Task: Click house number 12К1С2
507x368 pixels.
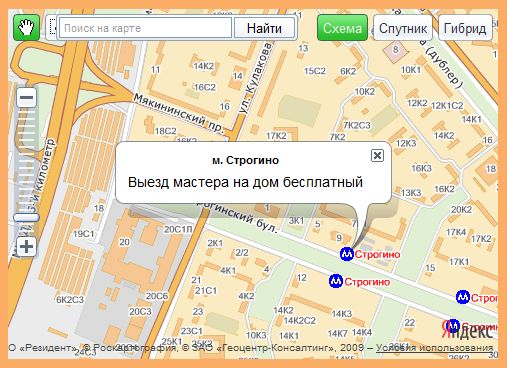Action: tap(447, 106)
